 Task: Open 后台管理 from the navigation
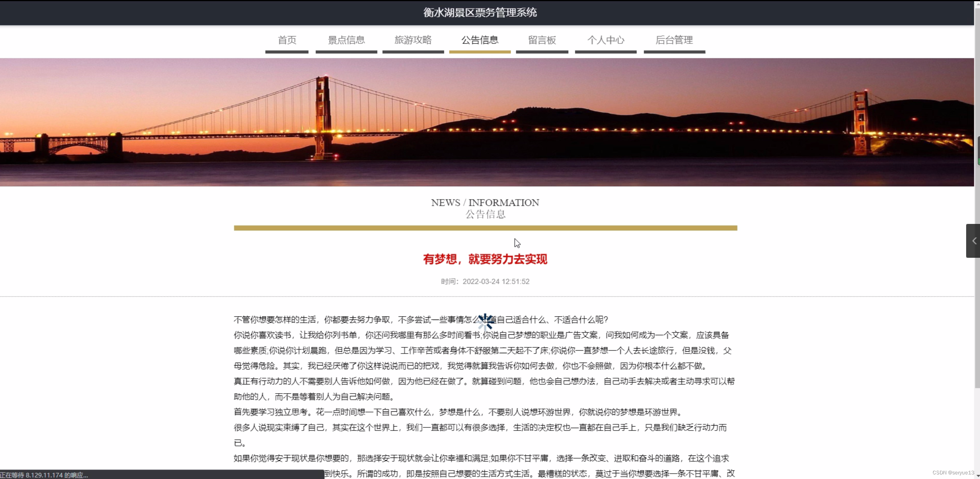(x=674, y=40)
